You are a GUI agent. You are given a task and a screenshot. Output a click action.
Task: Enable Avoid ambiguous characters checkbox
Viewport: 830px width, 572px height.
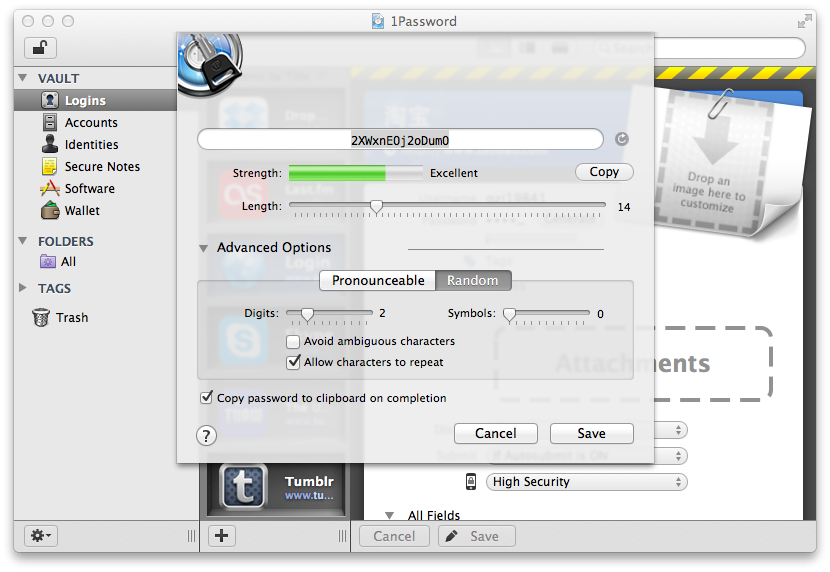[x=293, y=342]
